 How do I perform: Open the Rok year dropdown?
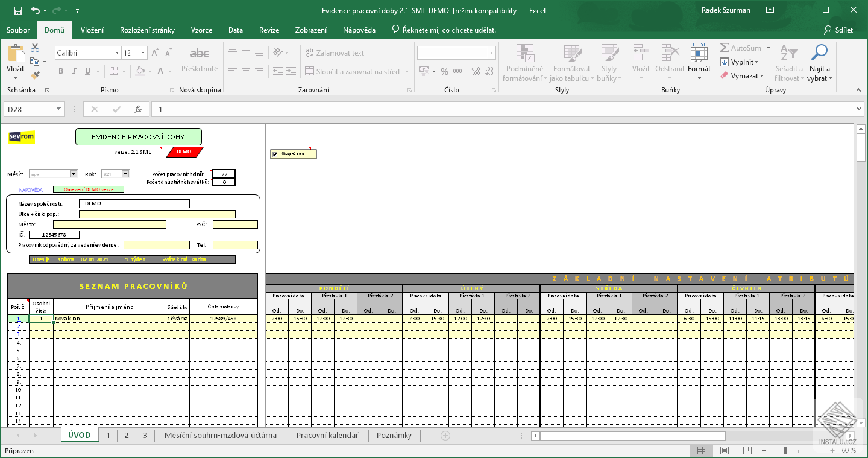click(127, 173)
